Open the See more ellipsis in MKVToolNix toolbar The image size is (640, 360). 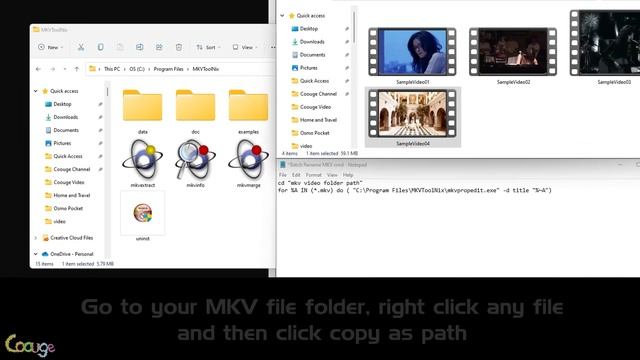pos(273,47)
